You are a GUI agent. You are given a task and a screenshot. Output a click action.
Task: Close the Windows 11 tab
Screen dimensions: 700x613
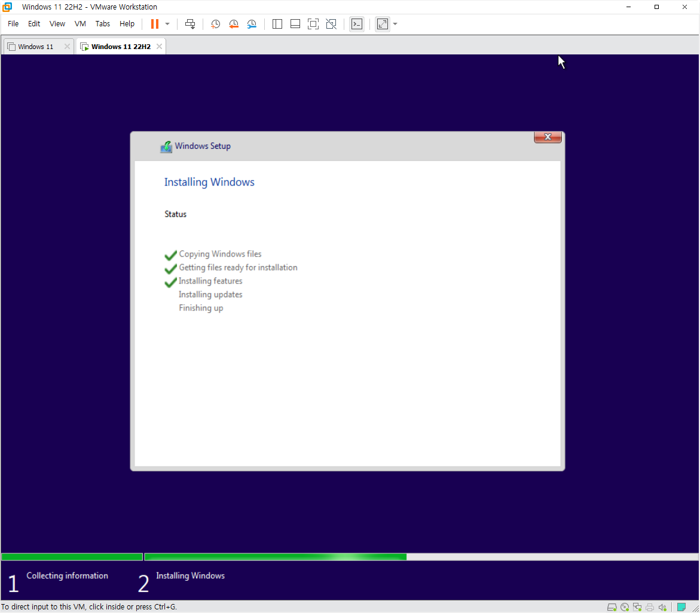(x=67, y=47)
